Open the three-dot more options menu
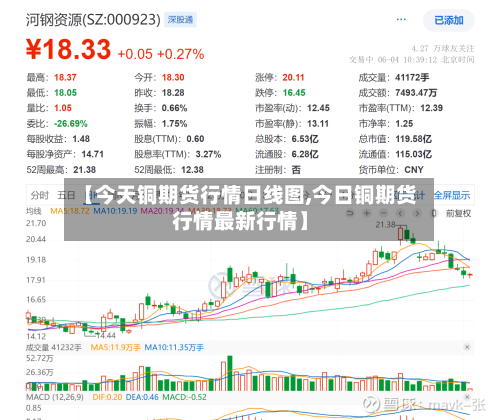Image resolution: width=500 pixels, height=420 pixels. pyautogui.click(x=401, y=19)
